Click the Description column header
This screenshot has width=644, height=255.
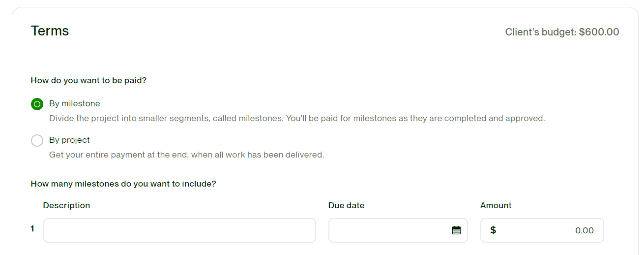(x=66, y=205)
